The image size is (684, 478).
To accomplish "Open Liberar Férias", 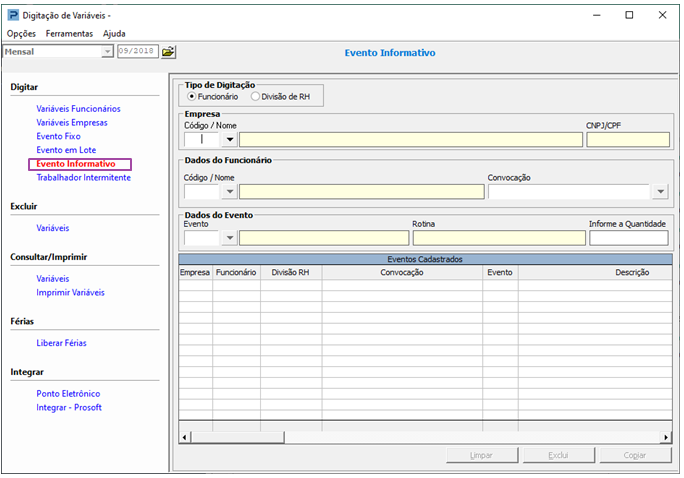I will point(62,343).
